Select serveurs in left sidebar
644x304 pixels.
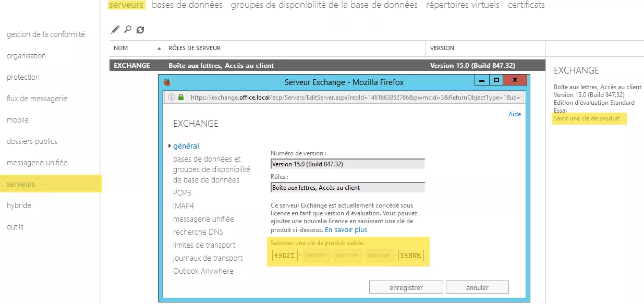point(51,184)
